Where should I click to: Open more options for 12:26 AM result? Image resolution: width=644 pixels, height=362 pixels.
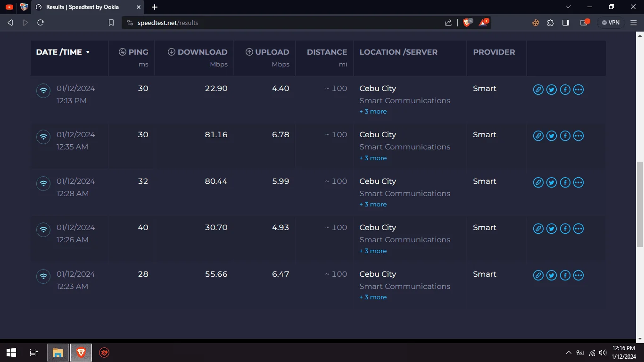tap(578, 229)
